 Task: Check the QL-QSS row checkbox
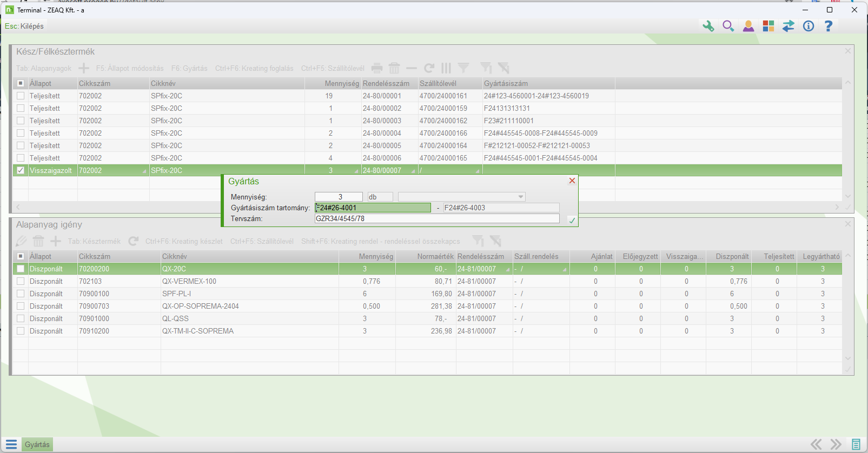pyautogui.click(x=21, y=318)
